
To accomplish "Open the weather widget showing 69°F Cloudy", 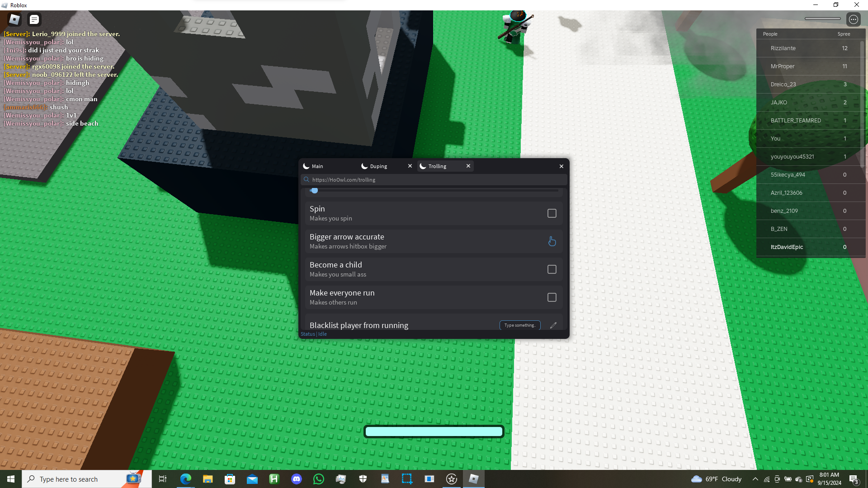I will click(x=716, y=479).
